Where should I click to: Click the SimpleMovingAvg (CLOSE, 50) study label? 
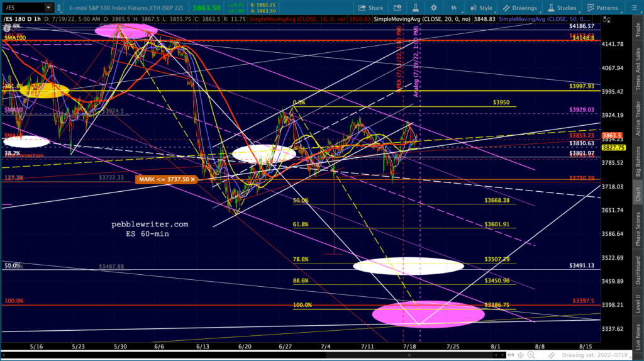point(545,19)
